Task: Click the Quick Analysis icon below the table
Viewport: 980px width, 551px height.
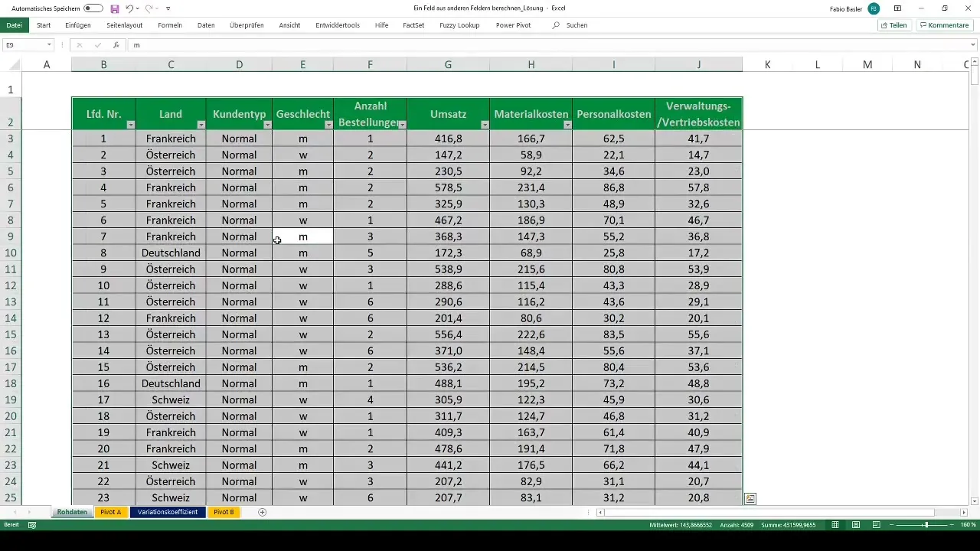Action: [x=750, y=499]
